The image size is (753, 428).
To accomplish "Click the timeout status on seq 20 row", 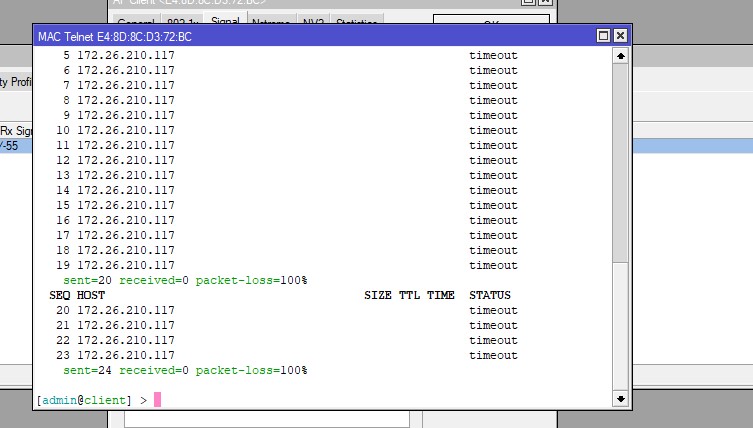I will [x=493, y=310].
